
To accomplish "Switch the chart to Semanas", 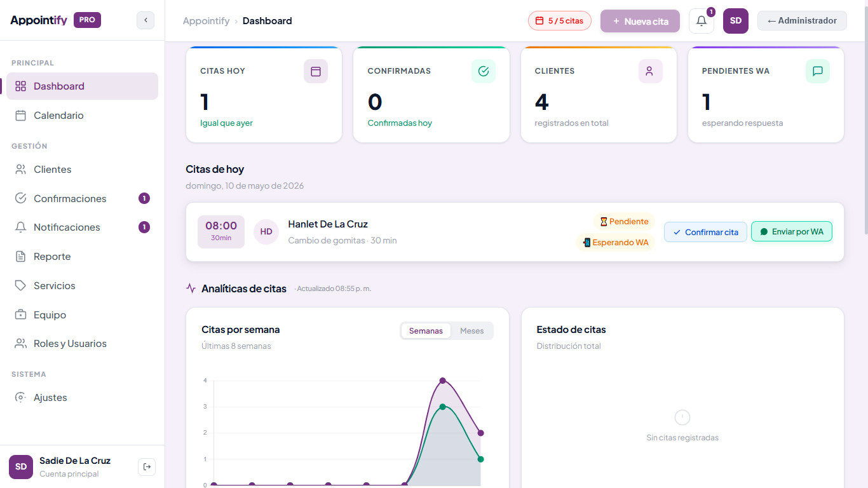I will (x=426, y=331).
